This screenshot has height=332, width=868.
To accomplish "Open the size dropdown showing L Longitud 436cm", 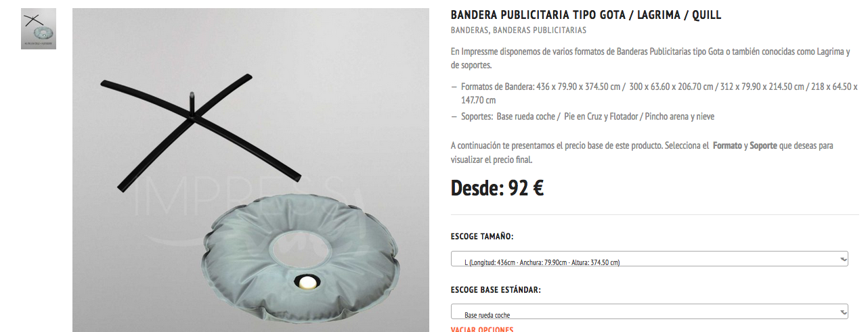I will (x=649, y=259).
